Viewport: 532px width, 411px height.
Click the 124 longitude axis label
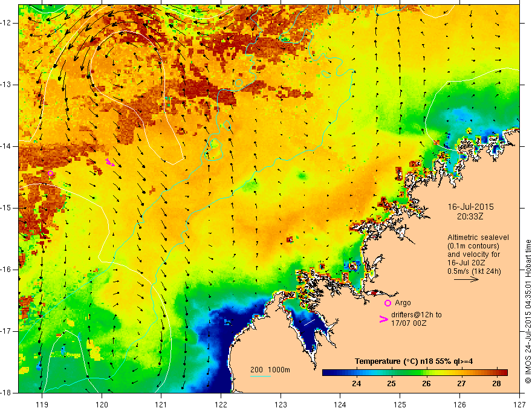coord(340,404)
